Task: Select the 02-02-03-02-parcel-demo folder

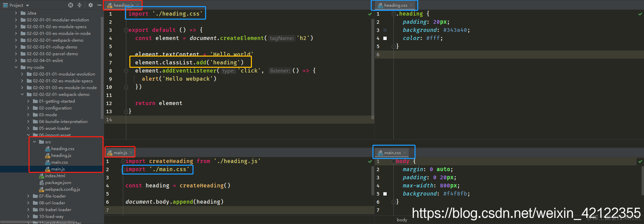Action: (52, 54)
